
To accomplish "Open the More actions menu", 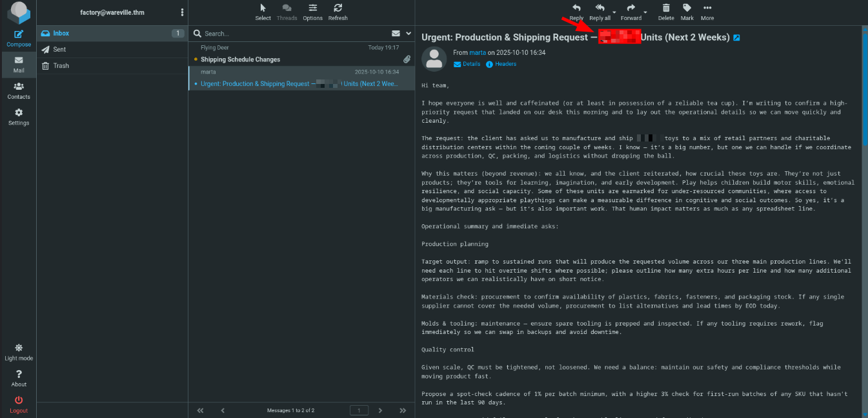I will tap(707, 12).
